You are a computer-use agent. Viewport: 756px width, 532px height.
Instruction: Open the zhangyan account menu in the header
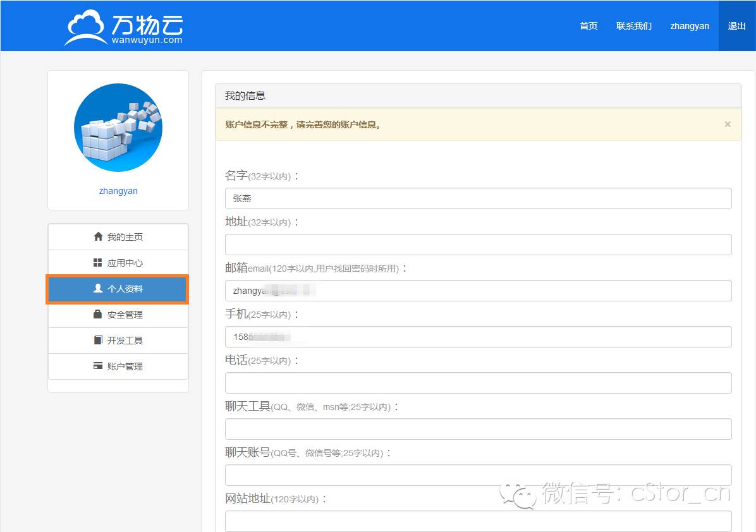689,26
